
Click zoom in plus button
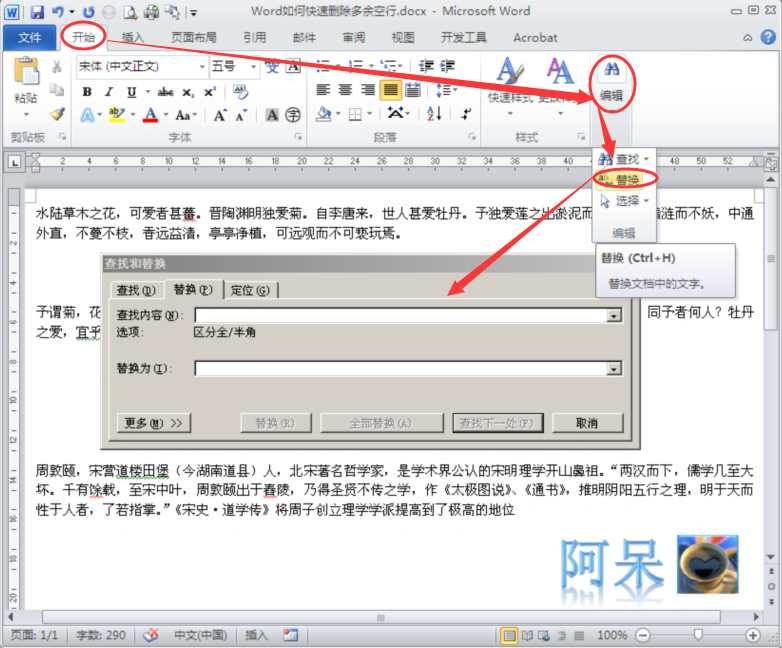click(753, 635)
